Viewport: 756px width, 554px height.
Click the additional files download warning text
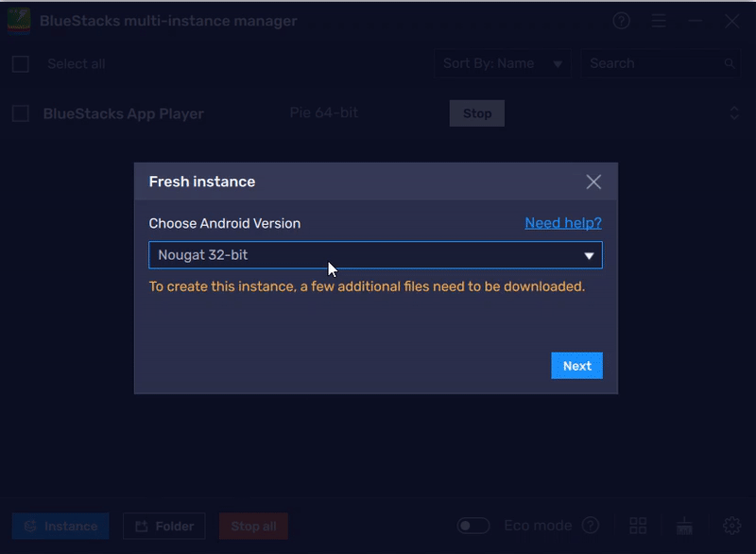click(367, 286)
